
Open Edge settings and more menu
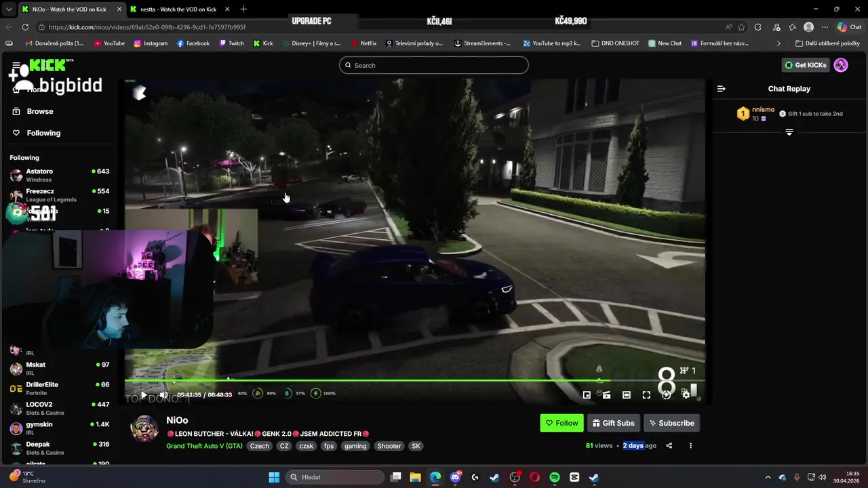(x=825, y=27)
